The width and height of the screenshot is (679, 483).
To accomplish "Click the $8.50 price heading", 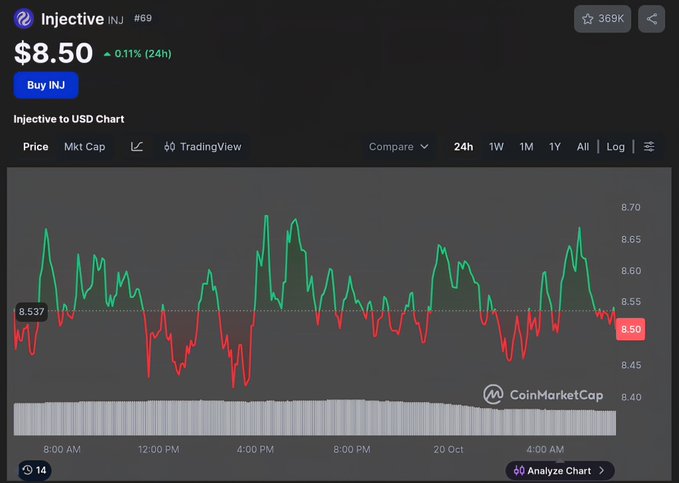I will (x=53, y=53).
